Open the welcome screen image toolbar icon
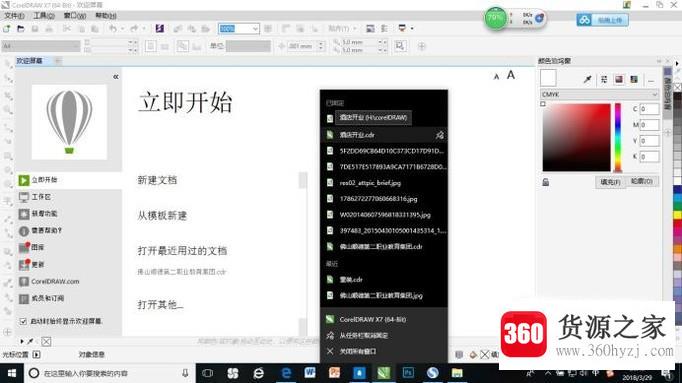Image resolution: width=682 pixels, height=383 pixels. pyautogui.click(x=370, y=29)
